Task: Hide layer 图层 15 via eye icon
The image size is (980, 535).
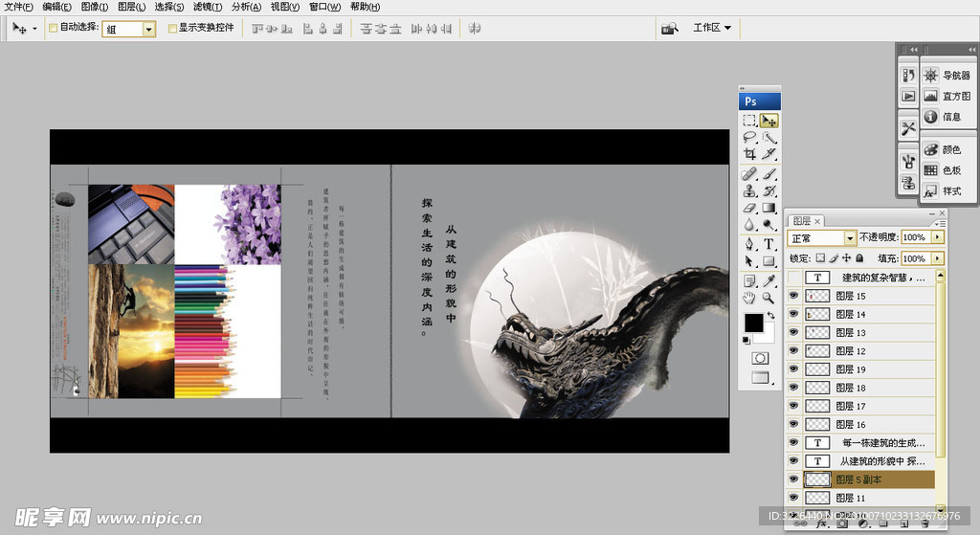Action: [x=793, y=297]
